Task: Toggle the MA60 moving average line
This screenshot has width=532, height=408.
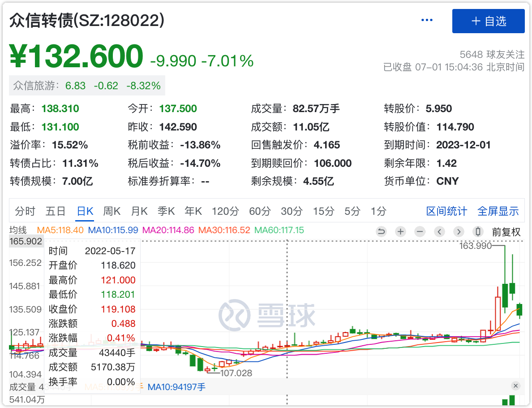Action: click(279, 230)
